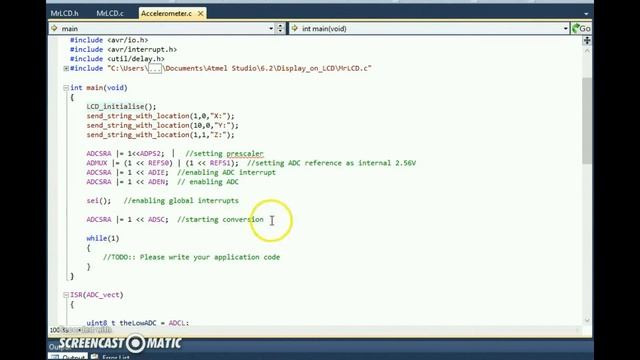Close the Accelerometer.c tab

coord(200,13)
